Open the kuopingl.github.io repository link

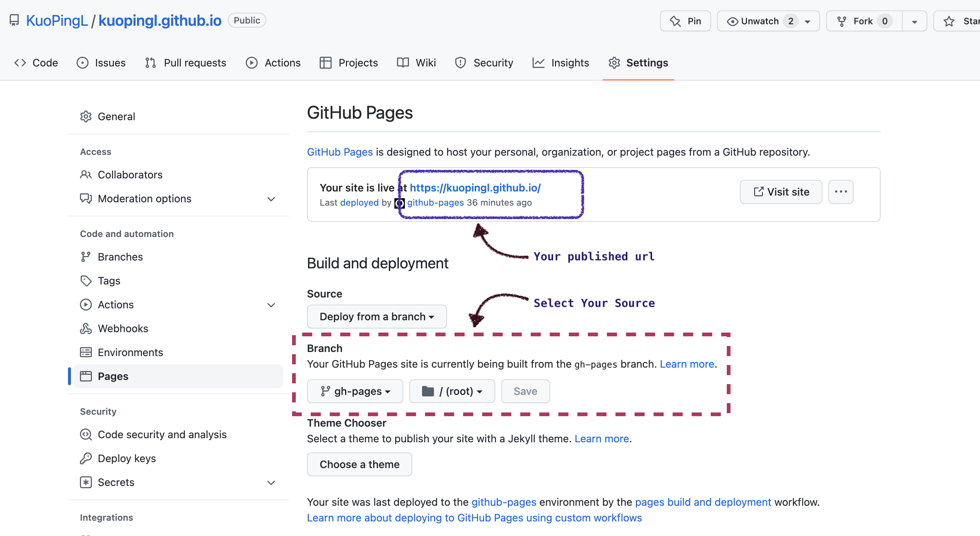160,21
